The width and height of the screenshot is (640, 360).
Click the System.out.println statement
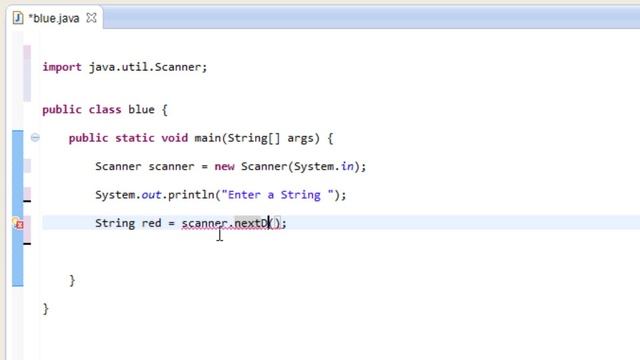(220, 195)
